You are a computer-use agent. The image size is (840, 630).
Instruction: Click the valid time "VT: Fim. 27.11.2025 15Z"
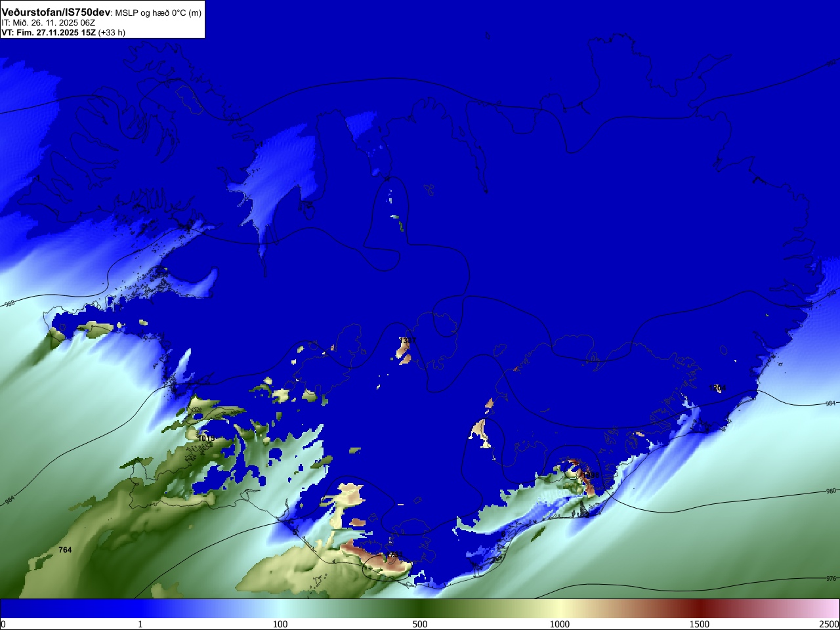[49, 33]
